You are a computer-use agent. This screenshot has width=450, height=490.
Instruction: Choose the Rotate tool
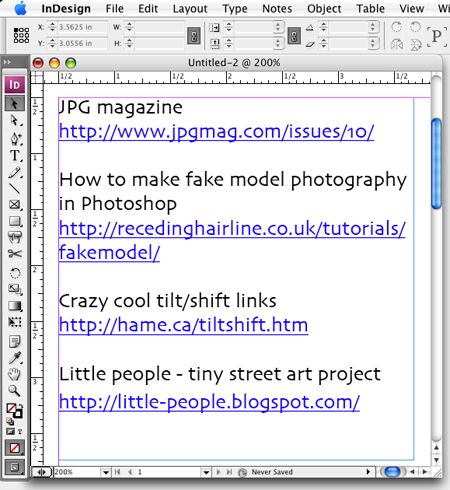point(14,273)
